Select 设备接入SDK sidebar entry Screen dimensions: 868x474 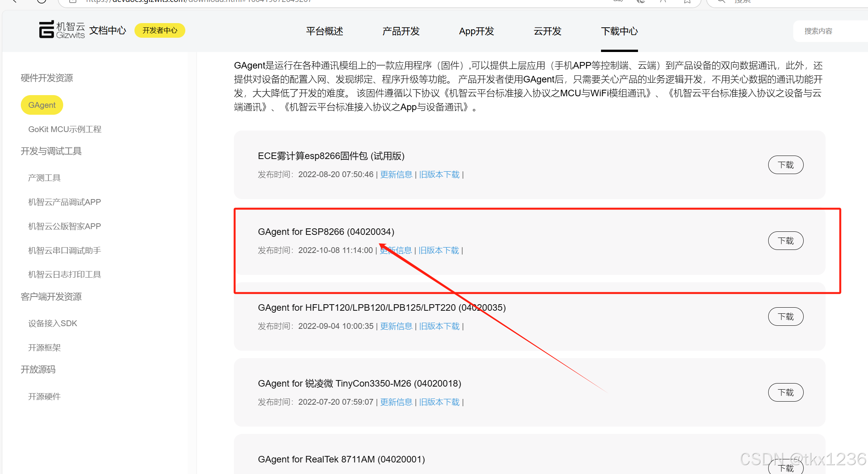click(x=52, y=323)
